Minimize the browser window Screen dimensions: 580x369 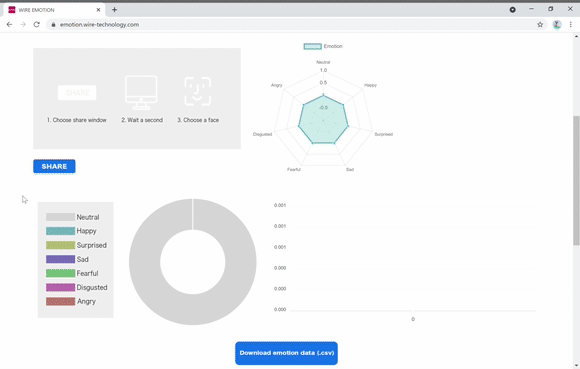pos(531,9)
